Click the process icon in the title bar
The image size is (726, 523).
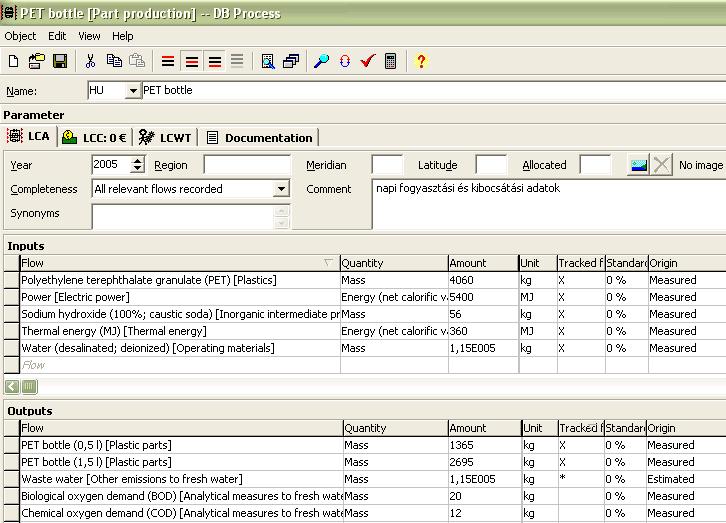8,12
